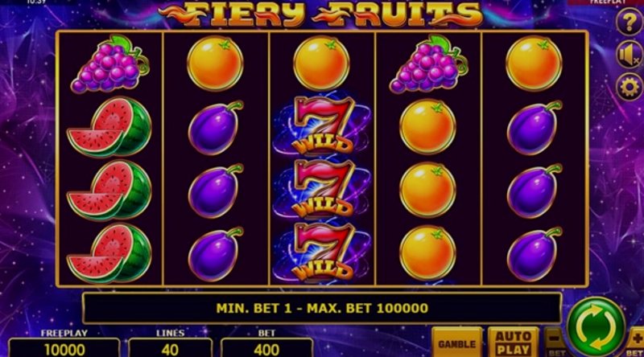Screen dimensions: 644x357
Task: Click the bottom 7 WILD symbol
Action: pyautogui.click(x=323, y=252)
